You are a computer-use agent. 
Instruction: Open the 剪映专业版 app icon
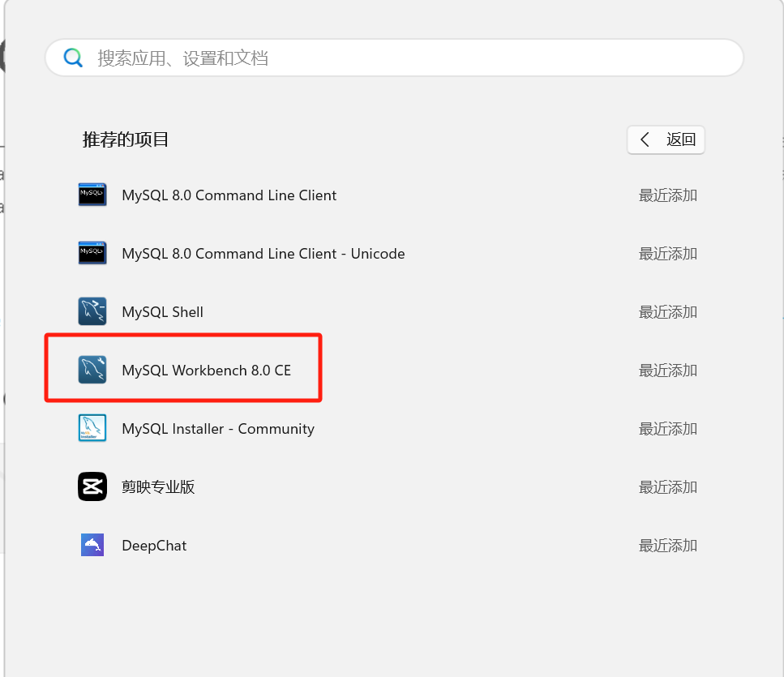92,486
